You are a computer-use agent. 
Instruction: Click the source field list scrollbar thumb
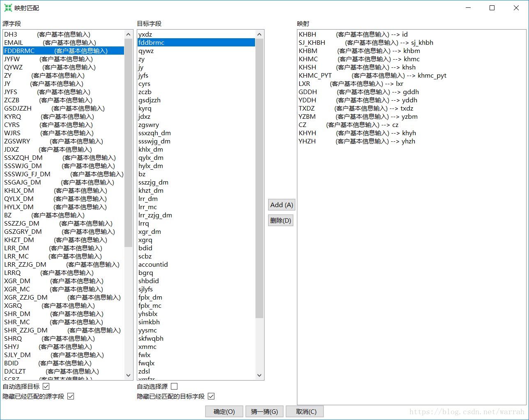click(129, 143)
